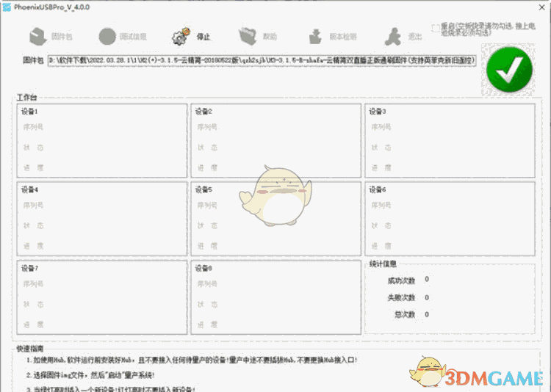Open debug info (调试信息) toolbar icon

(x=107, y=37)
